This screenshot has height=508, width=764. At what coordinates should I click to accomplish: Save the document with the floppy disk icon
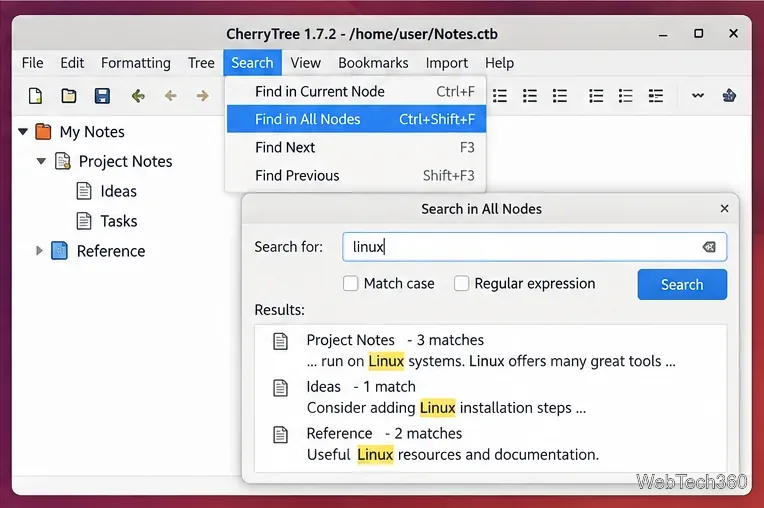pos(102,95)
